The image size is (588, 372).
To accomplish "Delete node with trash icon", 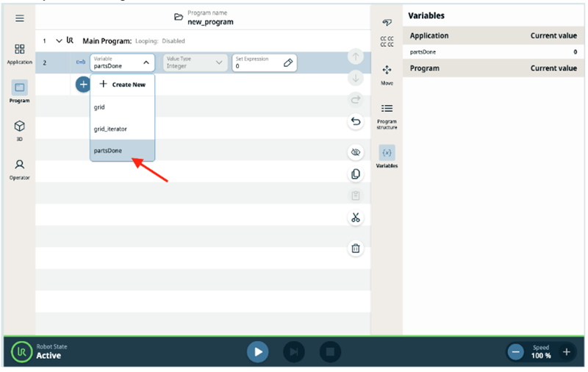I will 356,248.
